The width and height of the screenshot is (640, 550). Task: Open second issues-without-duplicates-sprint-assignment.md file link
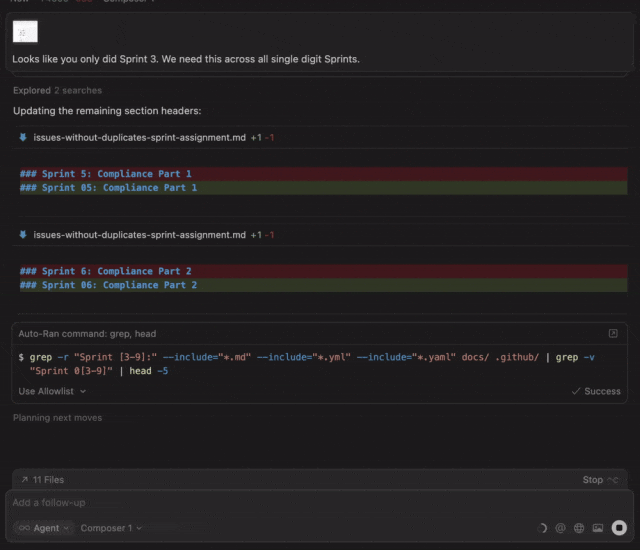pyautogui.click(x=139, y=235)
